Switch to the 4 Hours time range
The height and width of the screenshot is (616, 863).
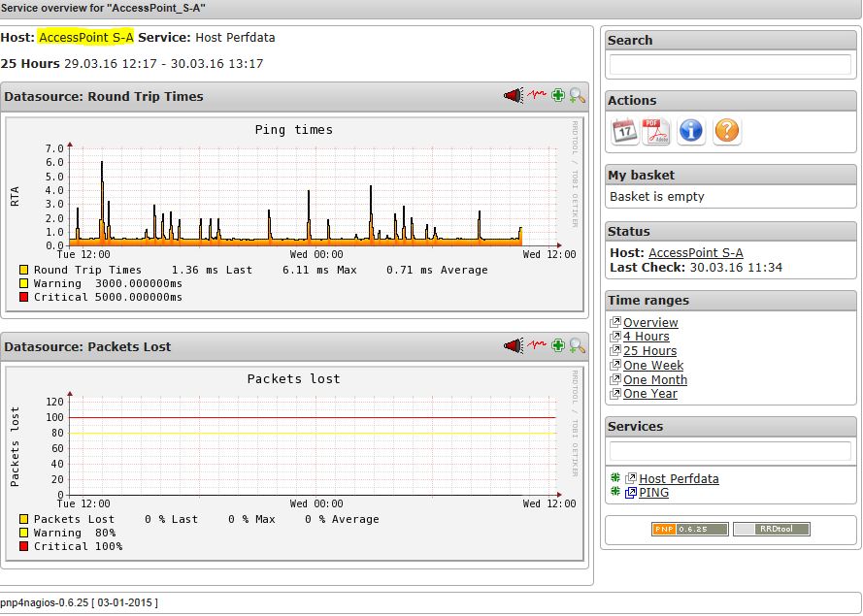pyautogui.click(x=646, y=337)
